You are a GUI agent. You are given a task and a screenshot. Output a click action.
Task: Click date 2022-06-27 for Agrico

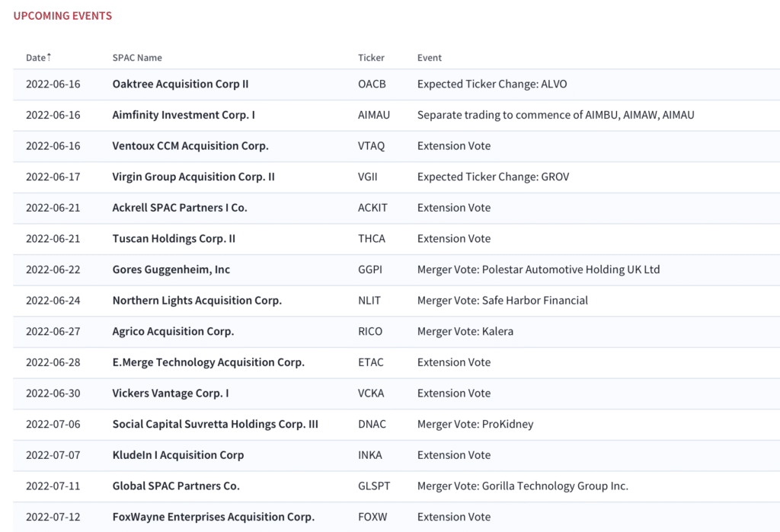pyautogui.click(x=53, y=331)
